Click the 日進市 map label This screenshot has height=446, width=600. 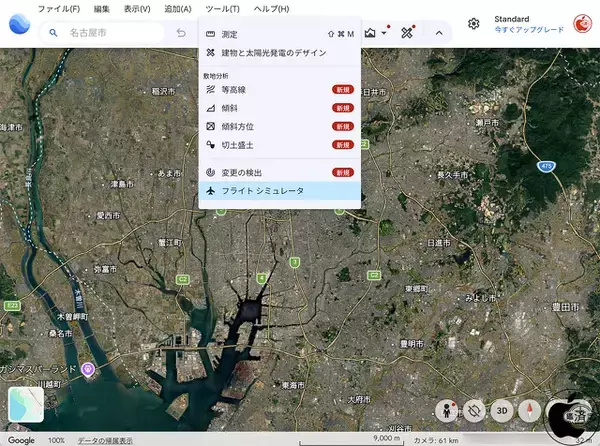click(439, 243)
